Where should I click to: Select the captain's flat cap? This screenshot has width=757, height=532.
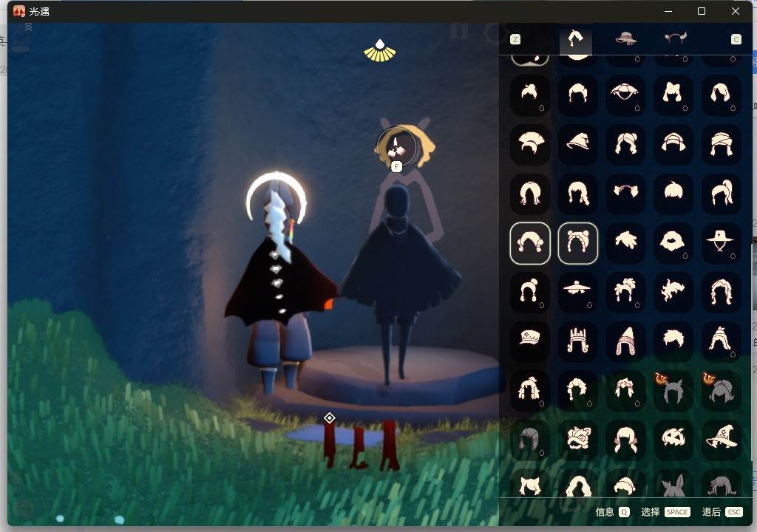coord(530,341)
